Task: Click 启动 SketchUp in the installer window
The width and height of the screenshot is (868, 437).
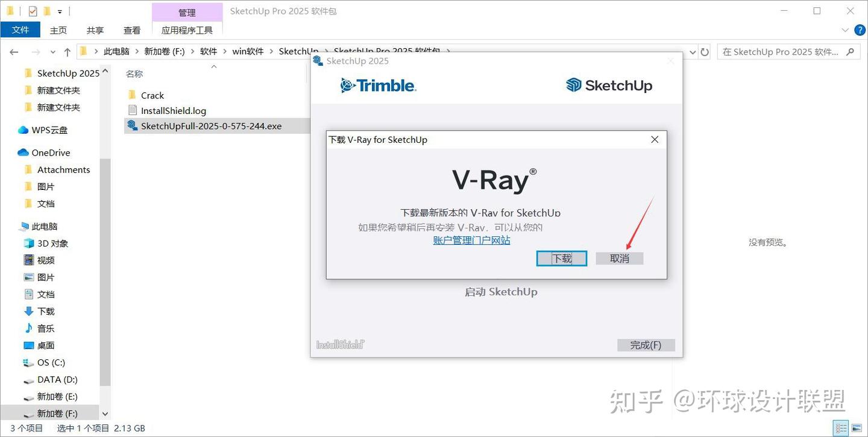Action: pyautogui.click(x=501, y=292)
